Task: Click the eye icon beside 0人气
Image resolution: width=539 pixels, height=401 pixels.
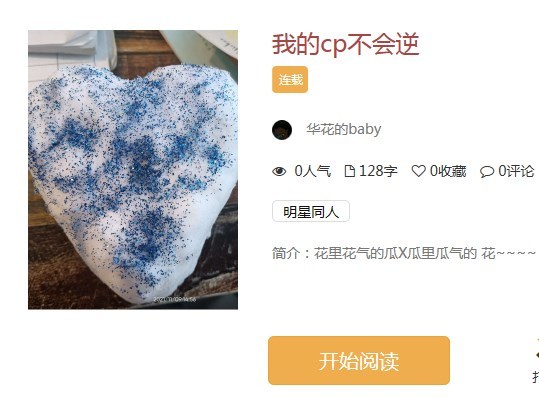Action: click(x=279, y=171)
